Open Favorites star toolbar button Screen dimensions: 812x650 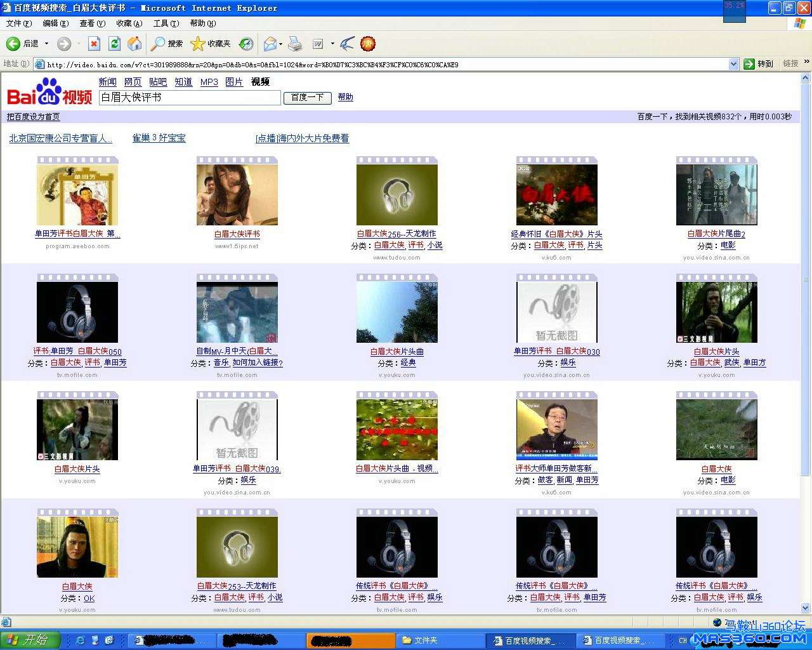[211, 44]
